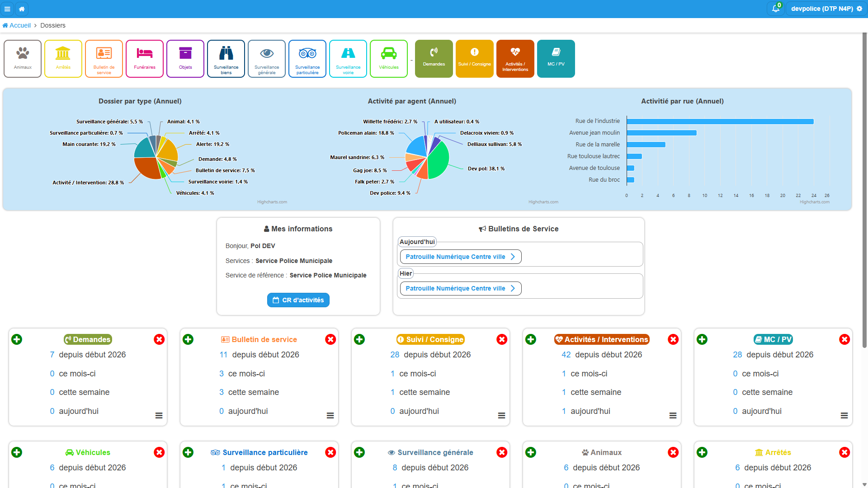This screenshot has height=488, width=868.
Task: Click the Bulletin de service card title
Action: [259, 339]
